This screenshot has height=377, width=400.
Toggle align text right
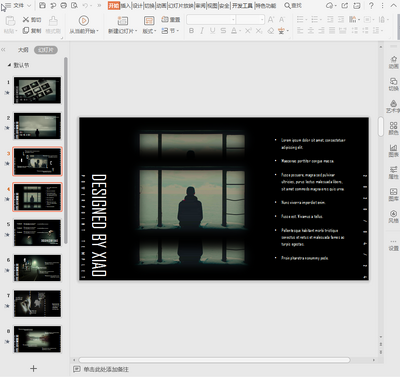coord(321,31)
